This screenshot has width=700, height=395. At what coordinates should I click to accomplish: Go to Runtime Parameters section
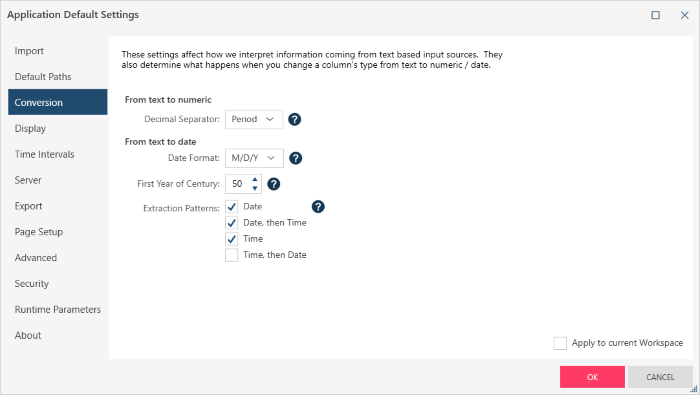[58, 310]
